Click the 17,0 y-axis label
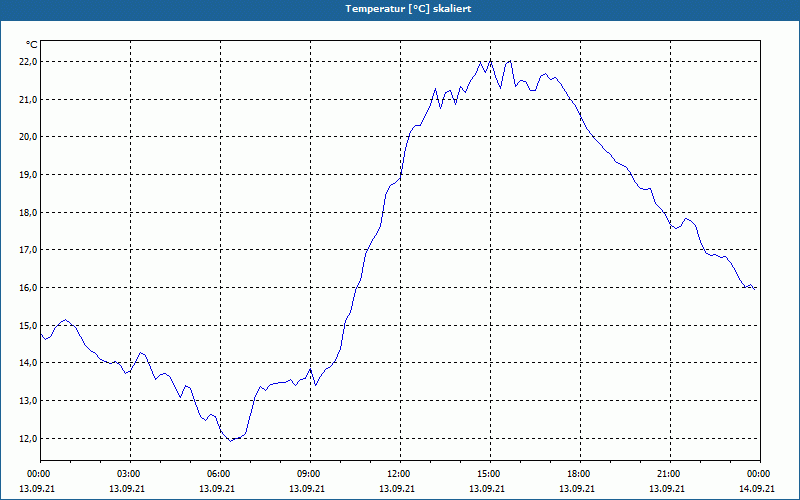Viewport: 800px width, 500px height. pyautogui.click(x=28, y=250)
